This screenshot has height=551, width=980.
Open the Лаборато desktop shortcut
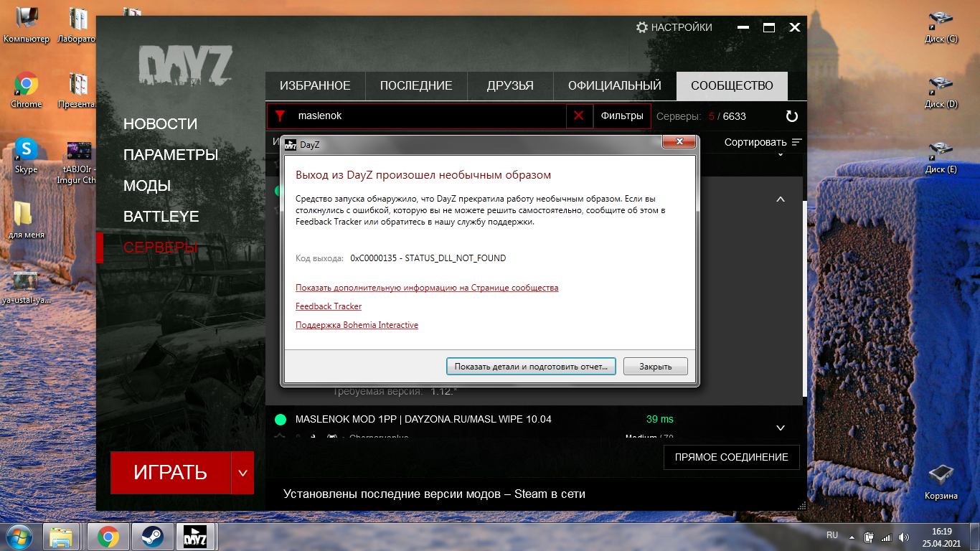point(77,25)
